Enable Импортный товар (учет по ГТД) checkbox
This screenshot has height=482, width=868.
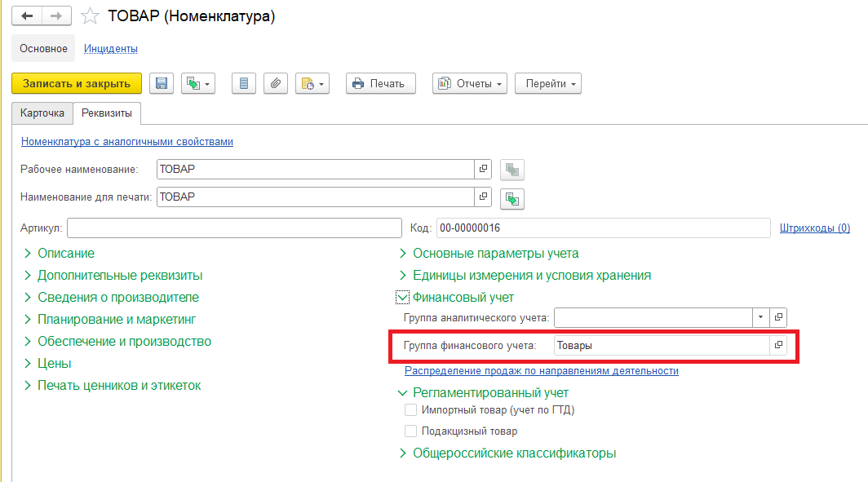coord(411,410)
